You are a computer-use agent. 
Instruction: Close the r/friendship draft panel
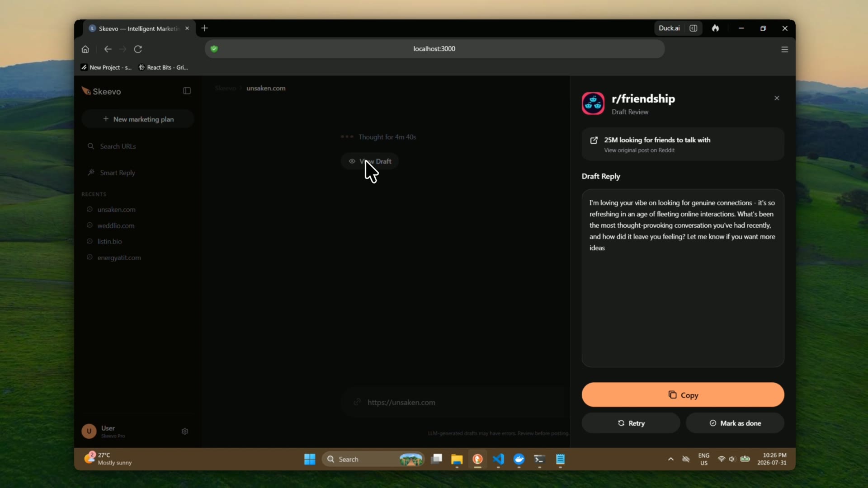tap(777, 98)
